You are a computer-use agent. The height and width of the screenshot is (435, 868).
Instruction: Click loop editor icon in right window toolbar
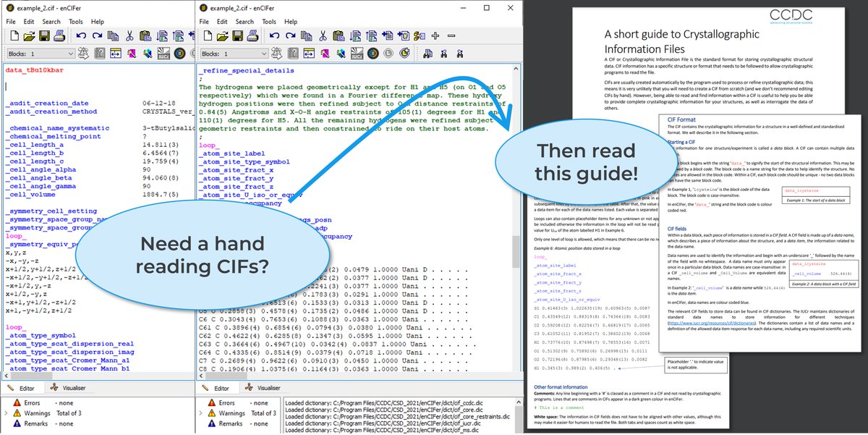coord(309,54)
